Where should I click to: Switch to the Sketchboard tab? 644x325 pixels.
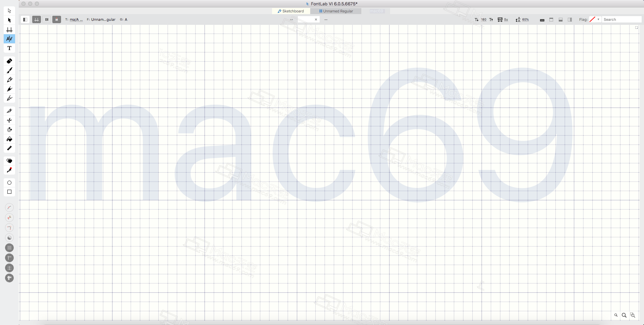[291, 11]
